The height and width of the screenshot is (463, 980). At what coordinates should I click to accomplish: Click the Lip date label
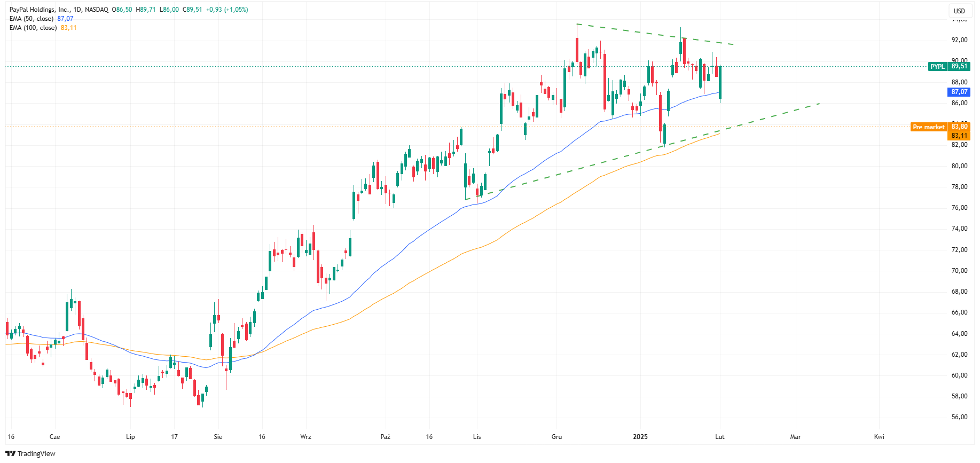tap(130, 437)
